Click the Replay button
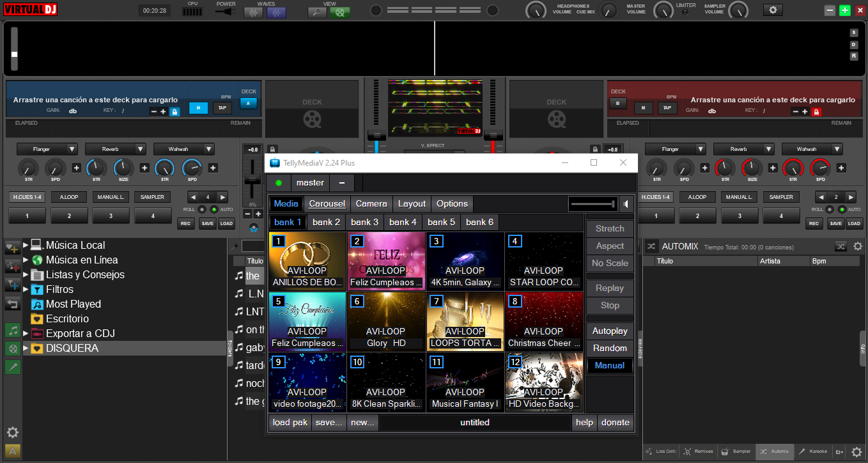The width and height of the screenshot is (868, 463). 610,288
